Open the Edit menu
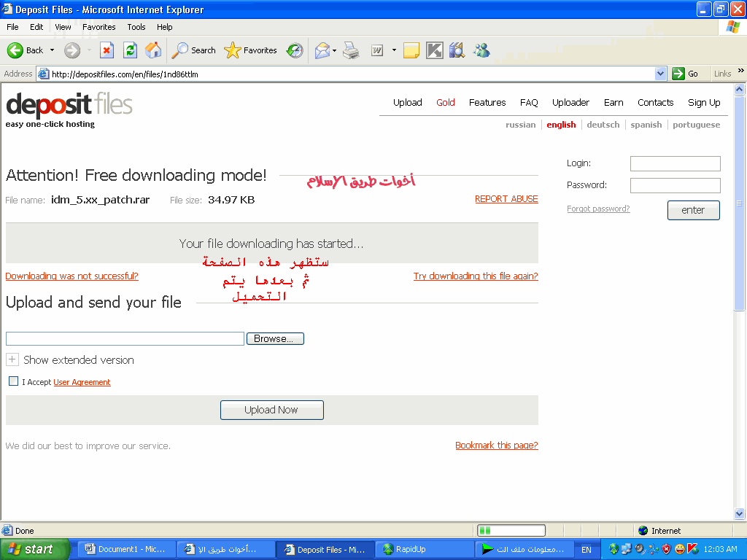 click(36, 27)
